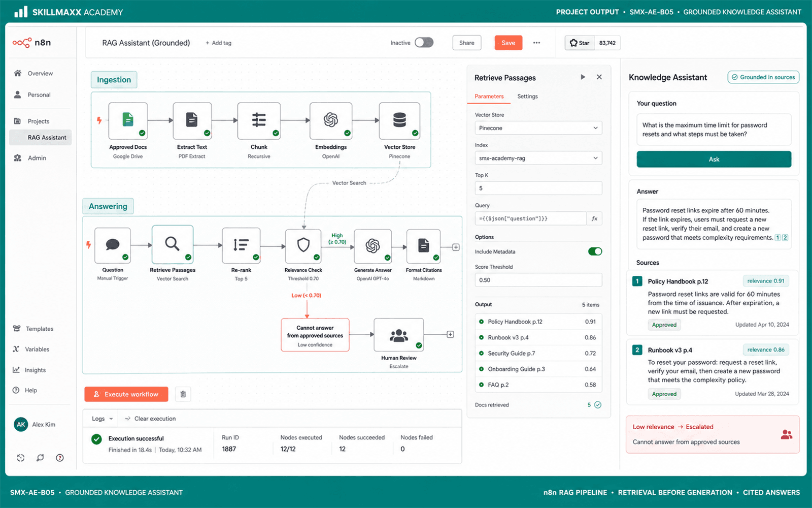
Task: Open the Retrieve Passages search node
Action: pyautogui.click(x=173, y=244)
